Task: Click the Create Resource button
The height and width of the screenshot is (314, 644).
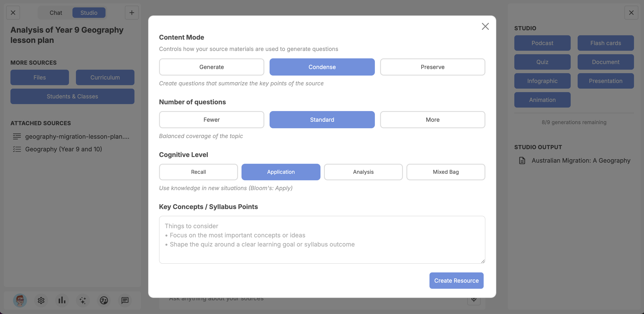Action: (456, 280)
